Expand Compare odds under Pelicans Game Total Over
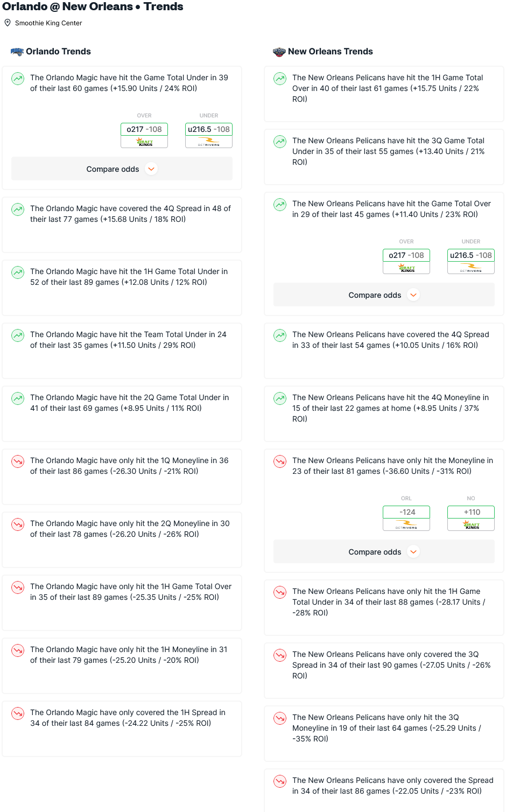This screenshot has height=812, width=506. [384, 295]
